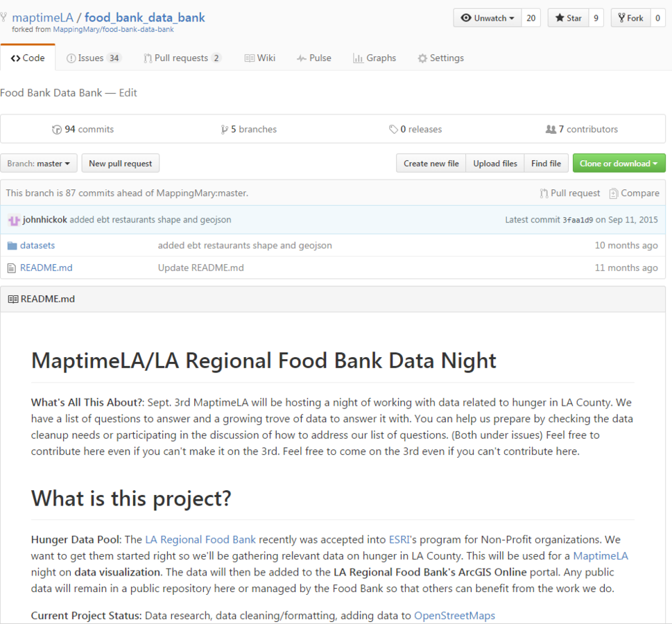
Task: Click the fork icon on the Fork button
Action: point(621,18)
